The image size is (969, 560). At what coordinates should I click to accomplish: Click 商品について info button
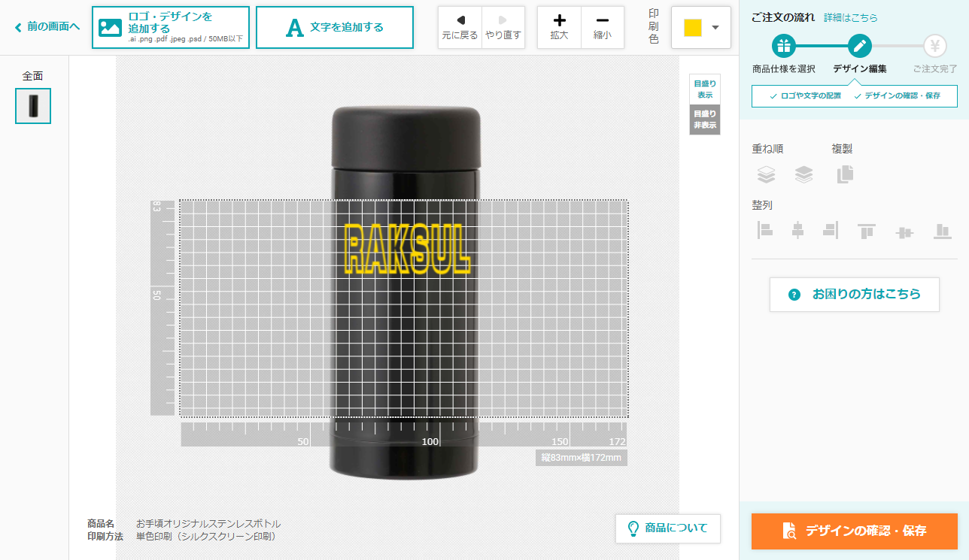[667, 528]
